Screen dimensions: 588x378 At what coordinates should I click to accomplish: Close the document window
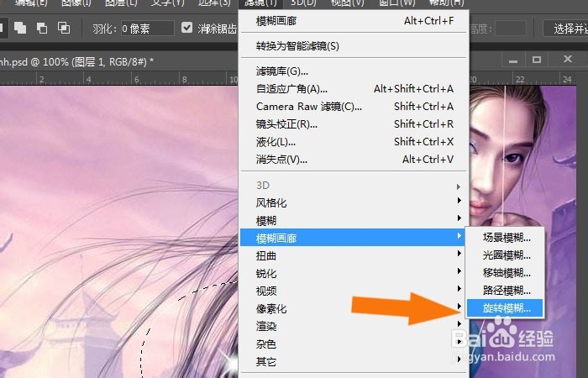[567, 60]
